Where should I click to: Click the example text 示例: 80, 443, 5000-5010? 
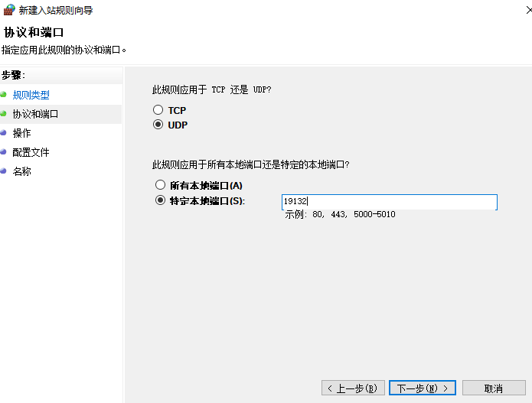coord(340,215)
